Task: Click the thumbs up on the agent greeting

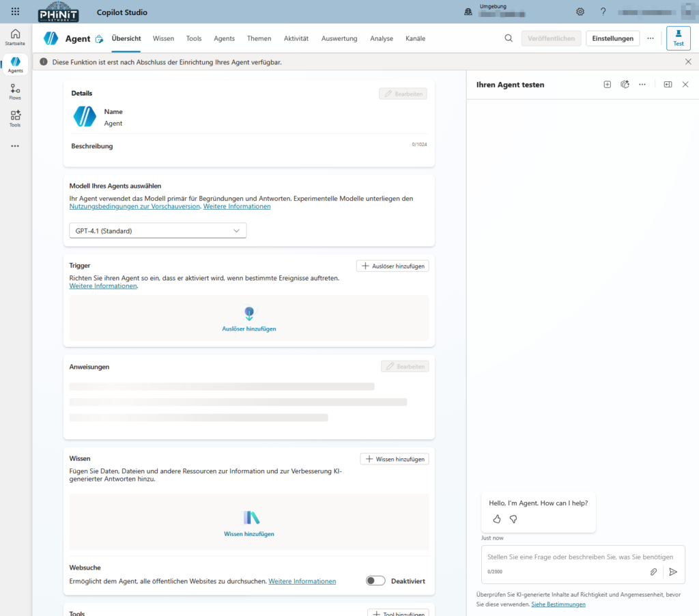Action: pos(496,519)
